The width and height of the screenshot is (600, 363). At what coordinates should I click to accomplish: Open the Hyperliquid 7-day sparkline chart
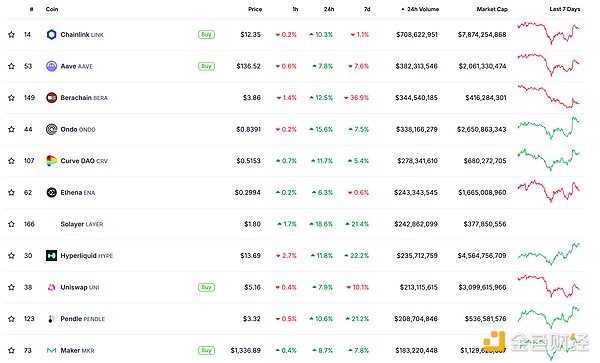(x=549, y=254)
